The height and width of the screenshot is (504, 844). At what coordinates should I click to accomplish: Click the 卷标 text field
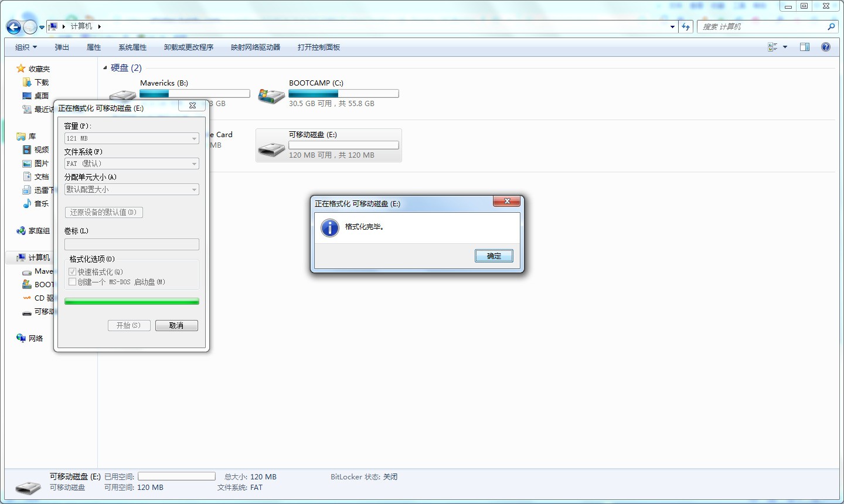[132, 244]
